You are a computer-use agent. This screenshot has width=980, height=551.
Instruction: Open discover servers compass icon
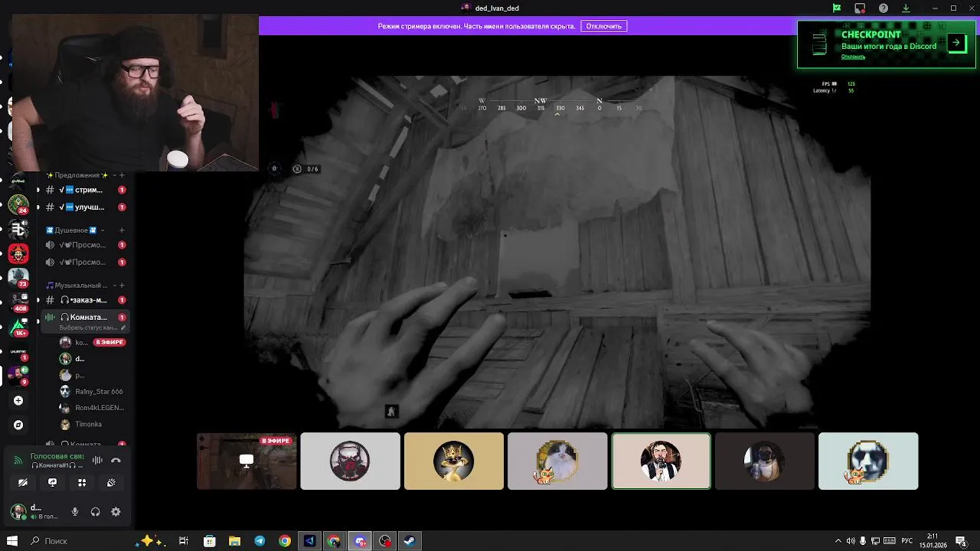(x=18, y=425)
